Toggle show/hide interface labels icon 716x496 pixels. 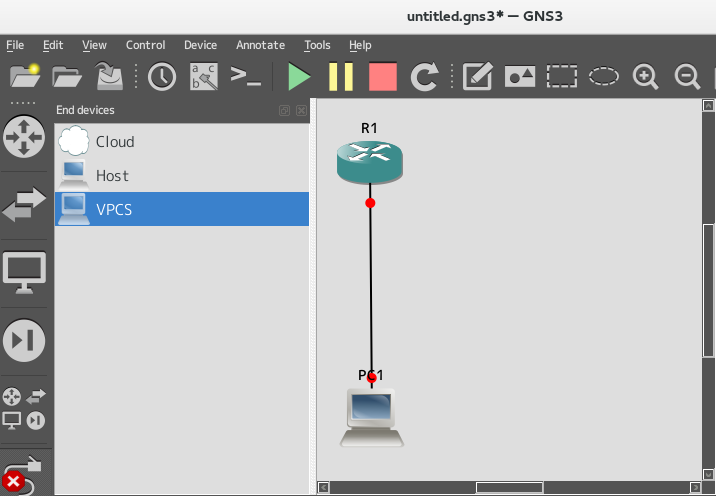(x=204, y=76)
